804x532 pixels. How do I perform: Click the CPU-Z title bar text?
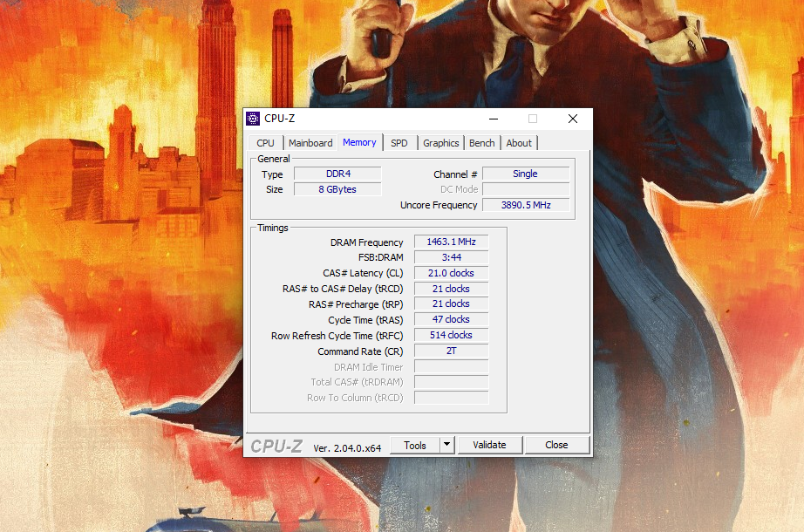tap(279, 119)
